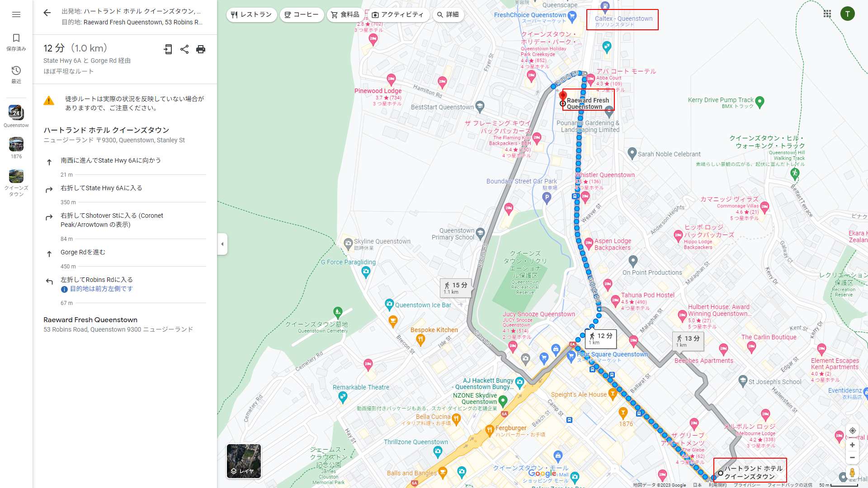Show your current location
Image resolution: width=868 pixels, height=488 pixels.
click(852, 431)
